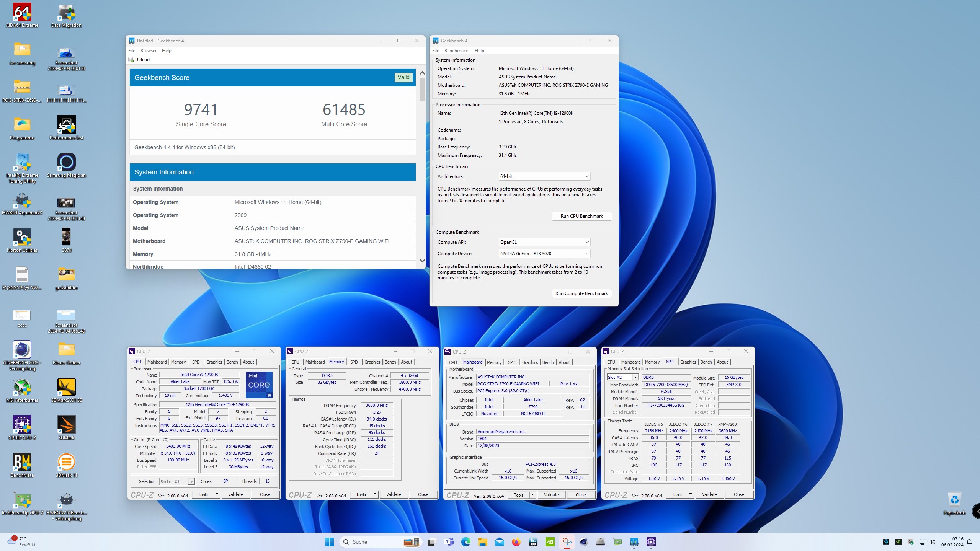
Task: Open the iso samsung folder icon
Action: pos(22,53)
